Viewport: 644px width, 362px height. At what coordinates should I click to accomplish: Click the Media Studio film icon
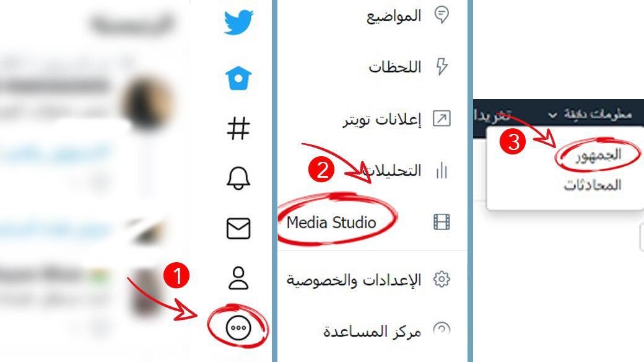tap(442, 222)
